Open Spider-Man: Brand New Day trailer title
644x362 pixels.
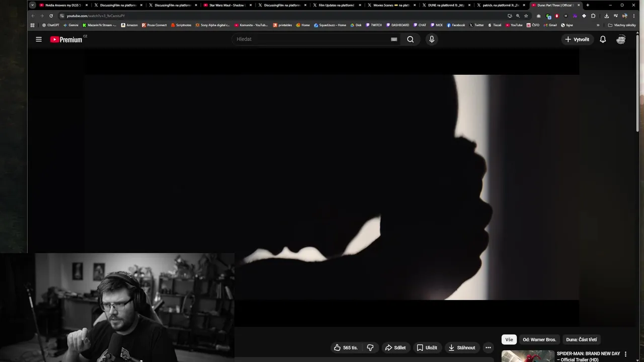click(x=588, y=356)
